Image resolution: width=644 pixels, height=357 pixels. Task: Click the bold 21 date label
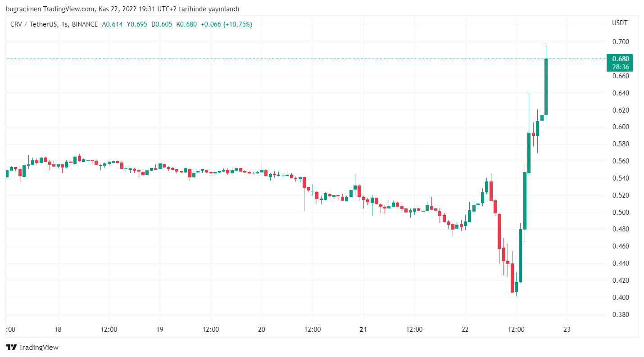363,329
